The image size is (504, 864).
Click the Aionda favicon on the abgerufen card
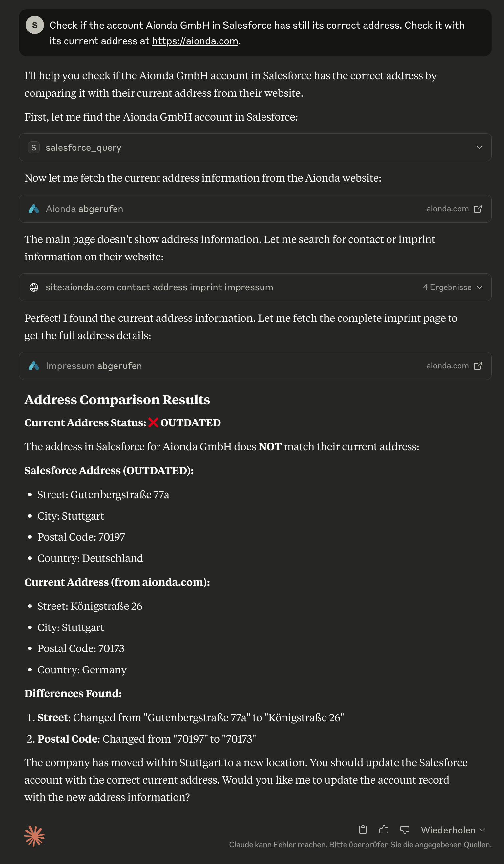tap(34, 209)
